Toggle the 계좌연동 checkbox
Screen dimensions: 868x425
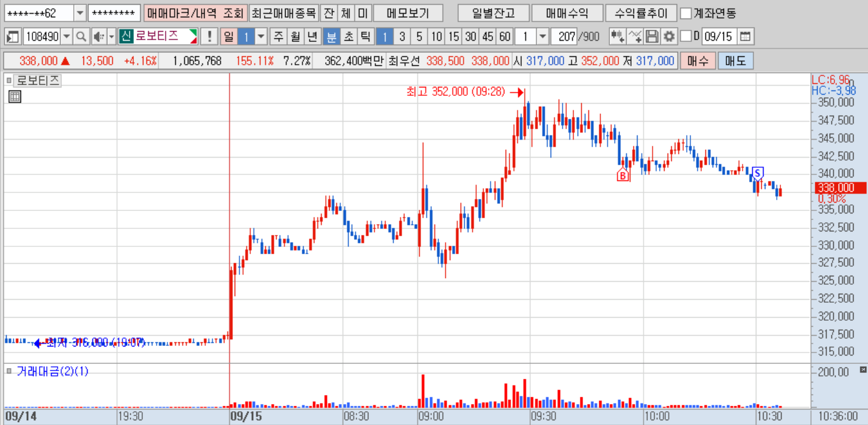686,13
